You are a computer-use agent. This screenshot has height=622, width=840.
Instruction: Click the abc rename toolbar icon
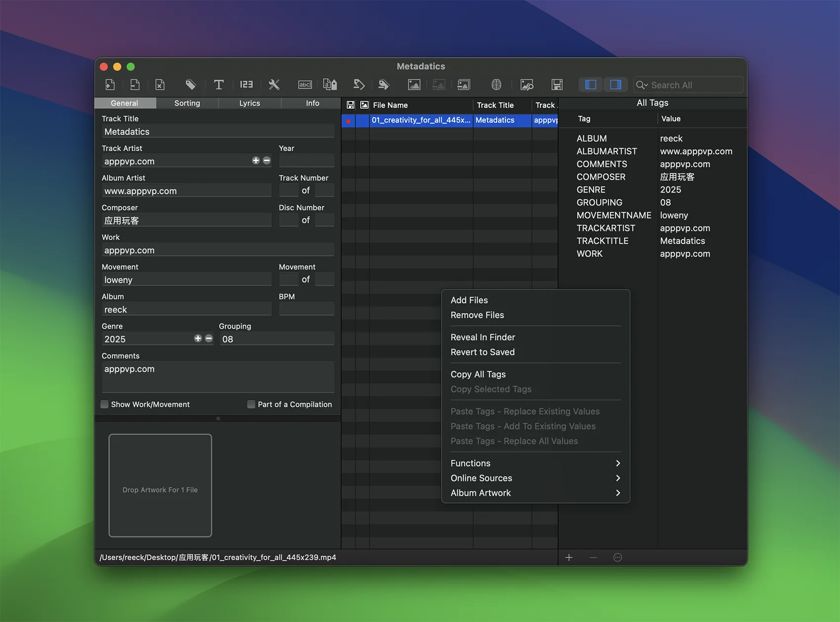(305, 85)
